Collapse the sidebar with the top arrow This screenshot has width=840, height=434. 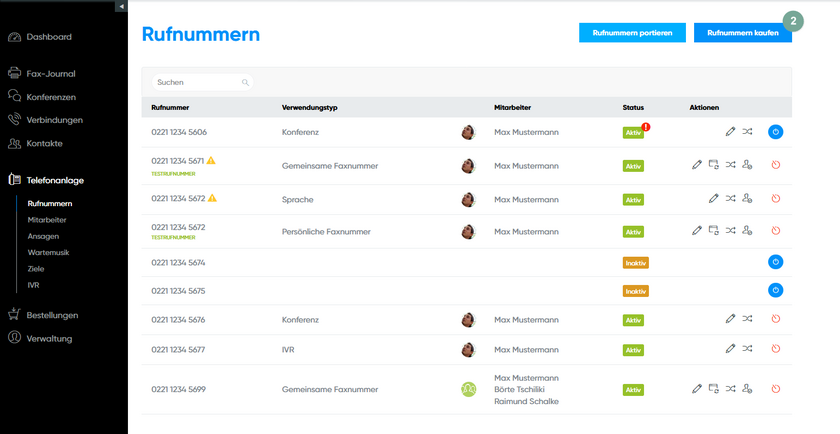coord(122,6)
